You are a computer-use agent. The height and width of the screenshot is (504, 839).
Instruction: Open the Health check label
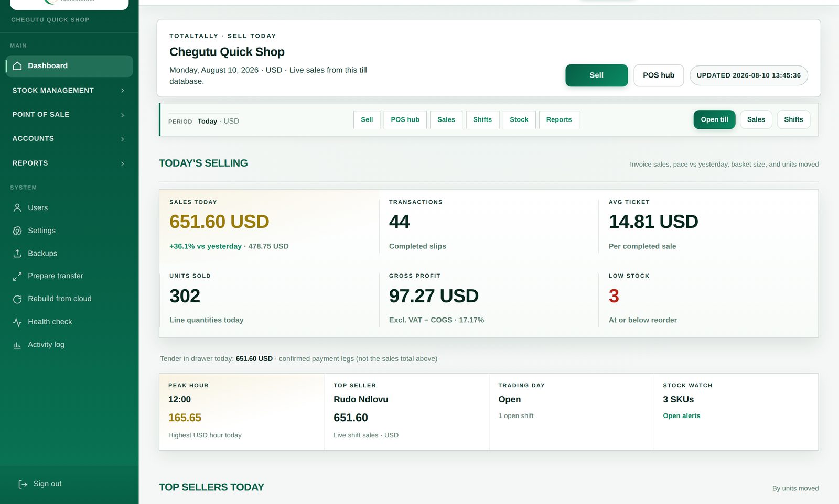(x=50, y=322)
